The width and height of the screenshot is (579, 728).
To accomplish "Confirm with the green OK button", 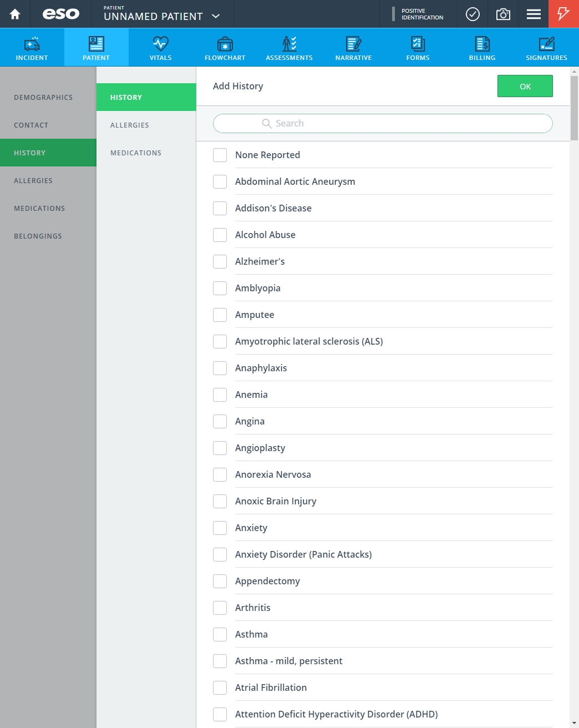I will (525, 86).
